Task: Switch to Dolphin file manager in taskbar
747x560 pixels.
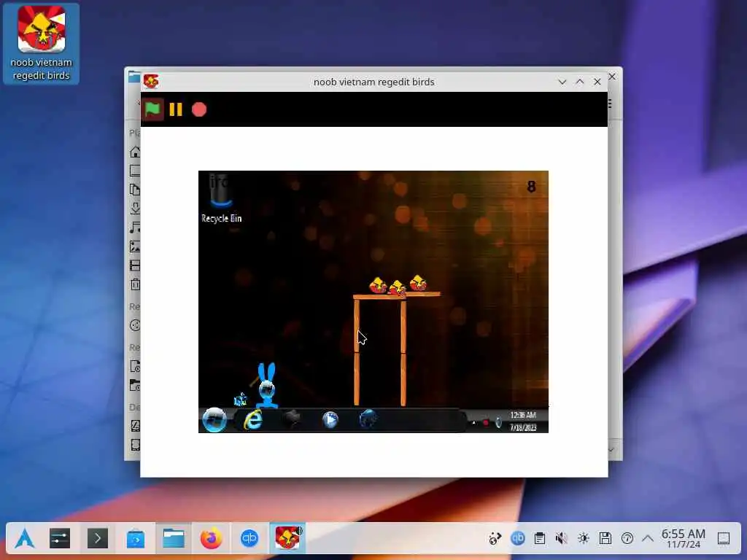Action: click(174, 539)
